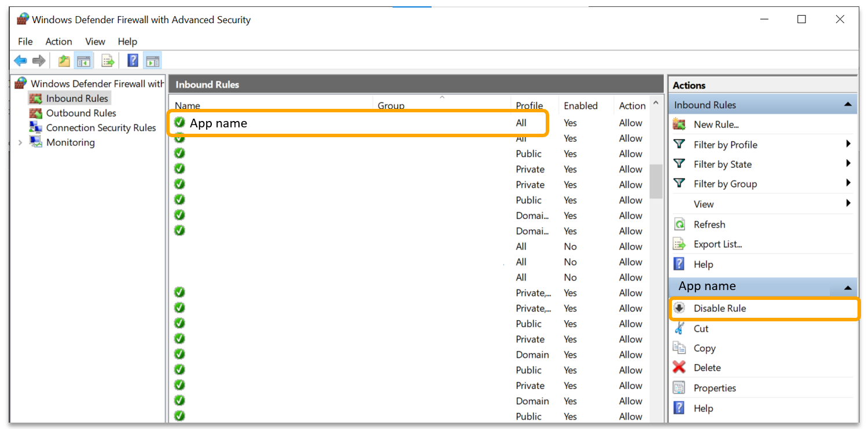Screen dimensions: 868x429
Task: Click the Up one level folder icon
Action: coord(64,61)
